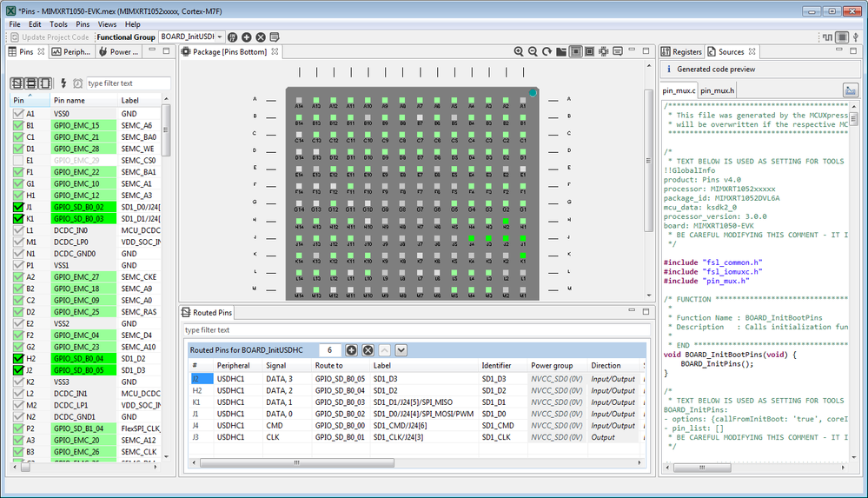
Task: Click the Update Project Code button
Action: pyautogui.click(x=49, y=37)
